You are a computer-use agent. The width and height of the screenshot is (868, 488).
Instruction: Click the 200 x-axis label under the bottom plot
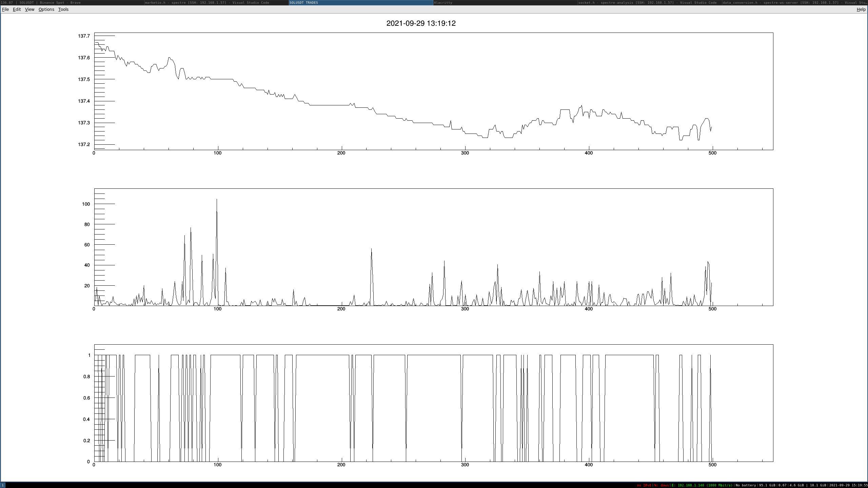point(341,465)
